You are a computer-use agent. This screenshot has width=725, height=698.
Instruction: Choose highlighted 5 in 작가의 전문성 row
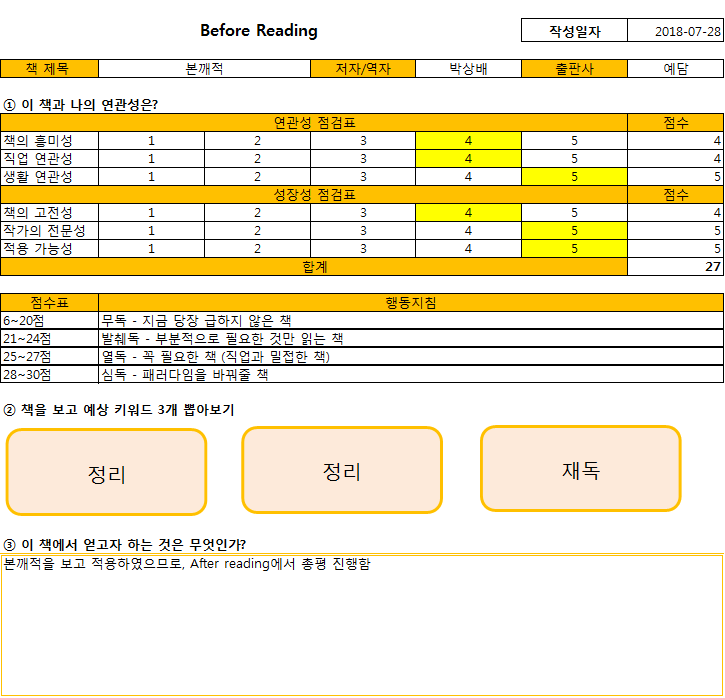(x=574, y=231)
